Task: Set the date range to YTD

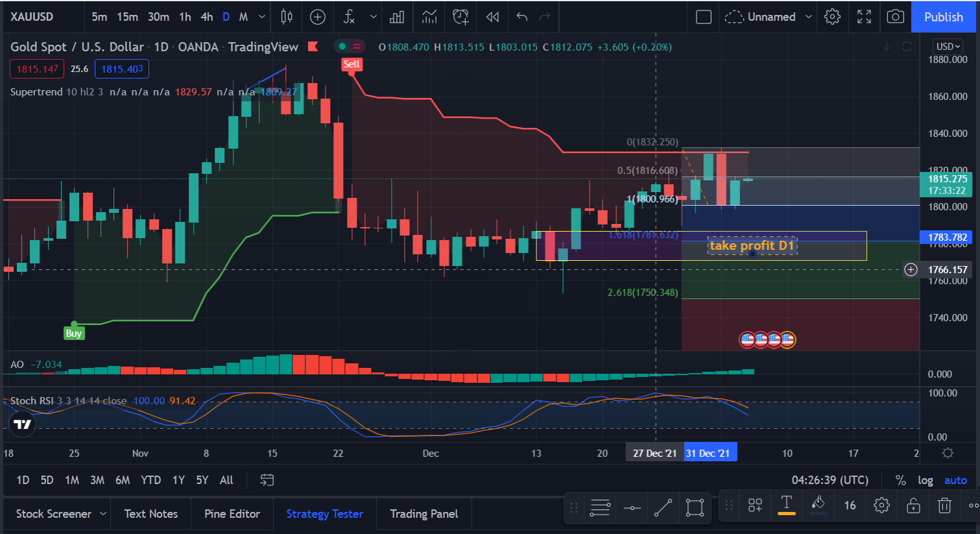Action: click(150, 480)
